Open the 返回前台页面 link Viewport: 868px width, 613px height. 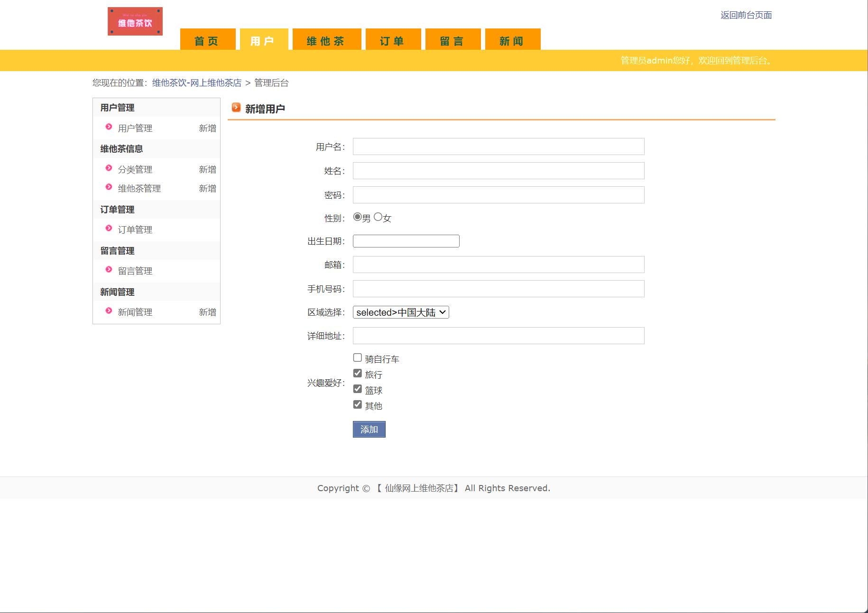(745, 16)
